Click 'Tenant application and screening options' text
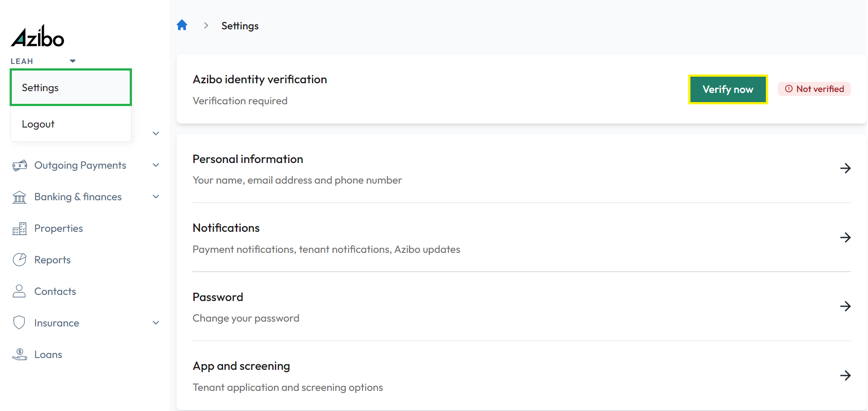 288,387
